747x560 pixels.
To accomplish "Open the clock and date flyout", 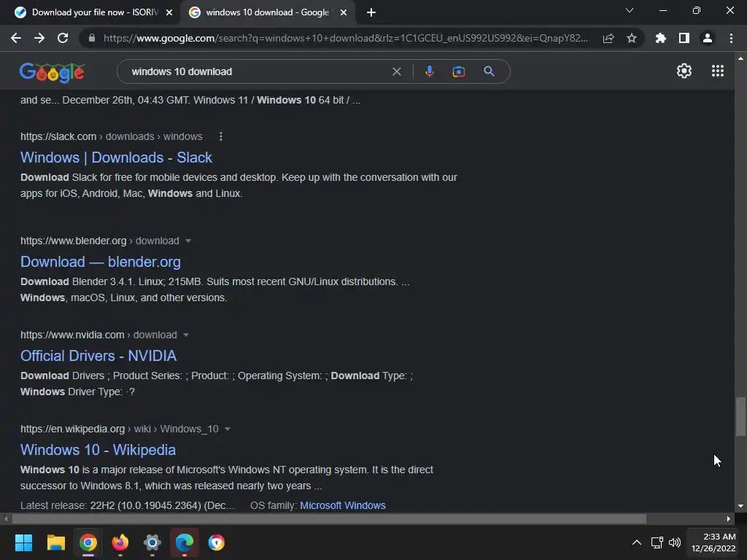I will click(x=713, y=542).
